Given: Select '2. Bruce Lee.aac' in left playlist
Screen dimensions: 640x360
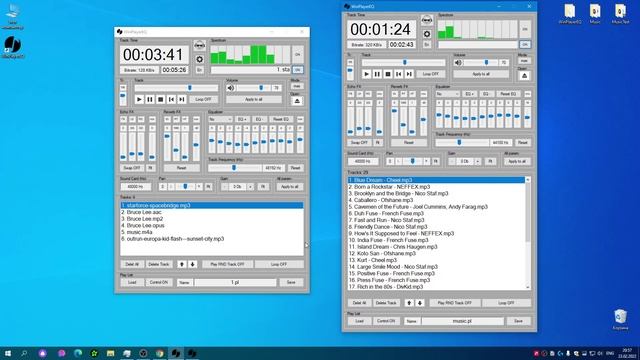Looking at the screenshot, I should tap(212, 212).
